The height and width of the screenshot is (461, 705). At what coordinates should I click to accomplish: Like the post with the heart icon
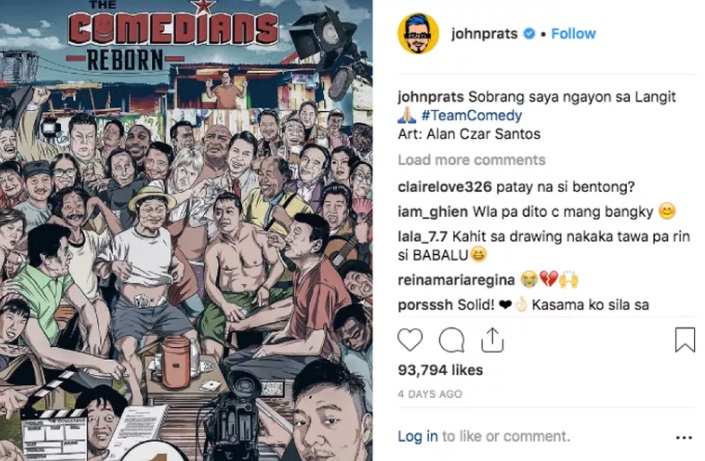410,340
